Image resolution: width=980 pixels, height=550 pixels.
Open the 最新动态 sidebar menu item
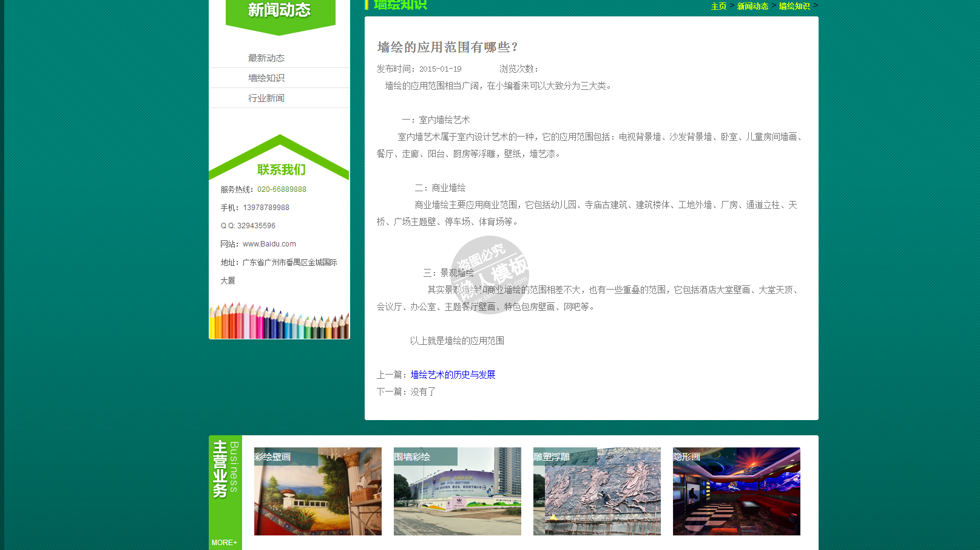tap(266, 58)
